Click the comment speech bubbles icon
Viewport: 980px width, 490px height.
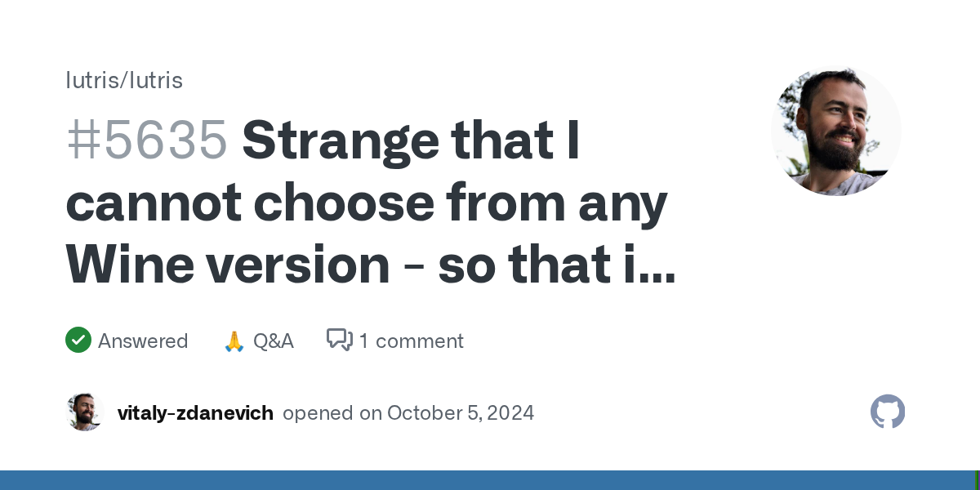coord(339,340)
